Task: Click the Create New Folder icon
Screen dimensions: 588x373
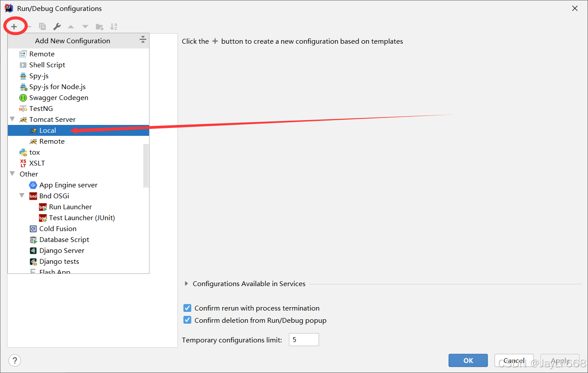Action: coord(100,27)
